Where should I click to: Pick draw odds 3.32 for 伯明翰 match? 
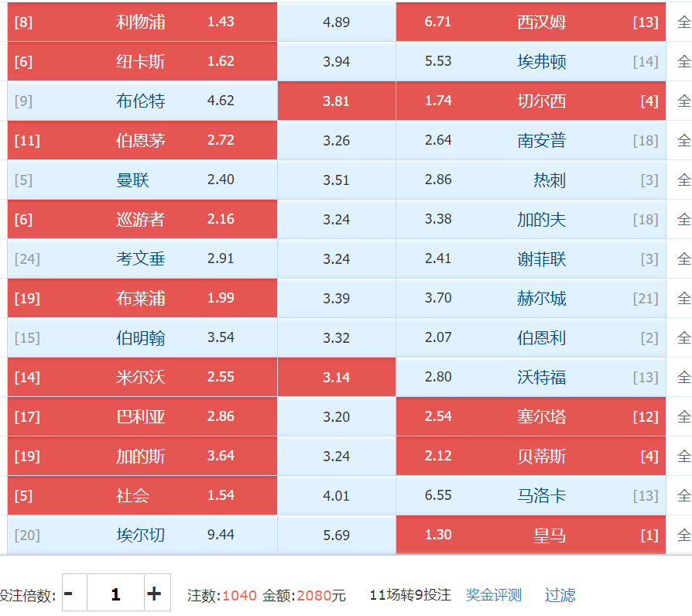(336, 337)
